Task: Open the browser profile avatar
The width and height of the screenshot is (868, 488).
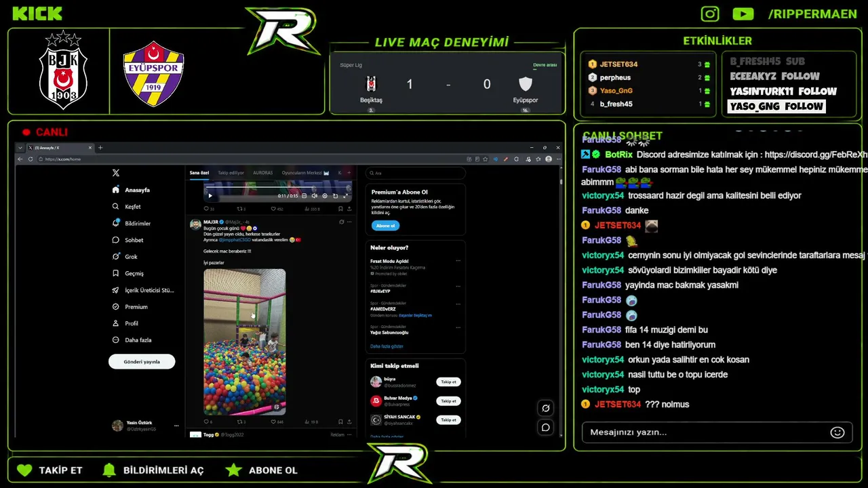Action: pyautogui.click(x=548, y=159)
